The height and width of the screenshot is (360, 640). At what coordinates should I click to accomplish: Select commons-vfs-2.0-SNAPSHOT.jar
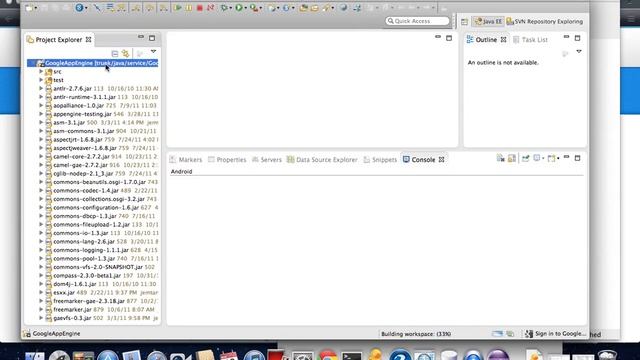[x=98, y=267]
